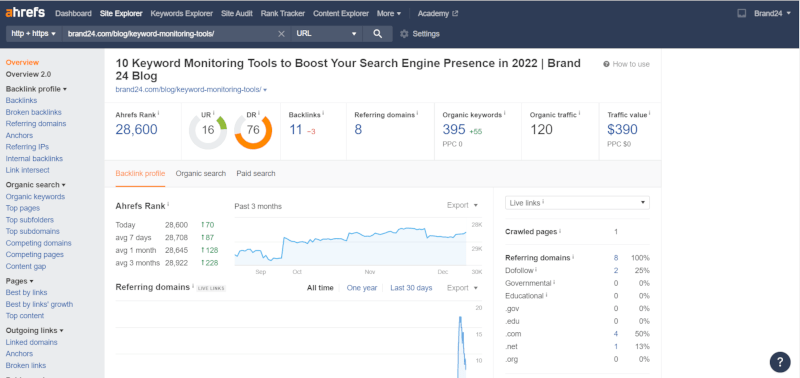Collapse the Organic search sidebar section
Image resolution: width=800 pixels, height=378 pixels.
click(36, 185)
